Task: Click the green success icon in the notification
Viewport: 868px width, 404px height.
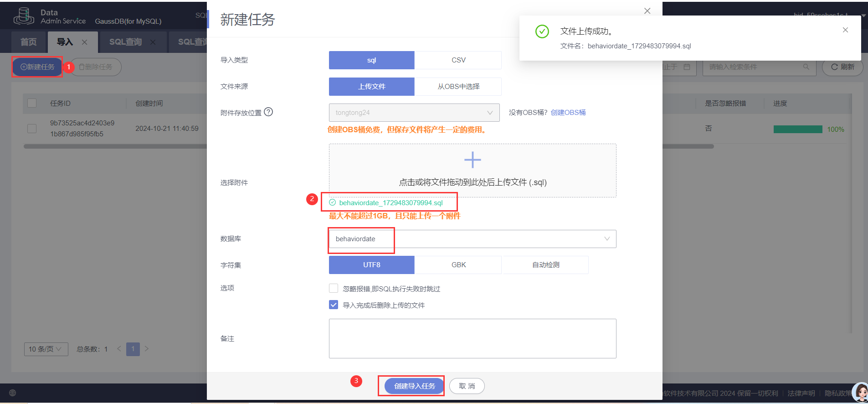Action: (542, 31)
